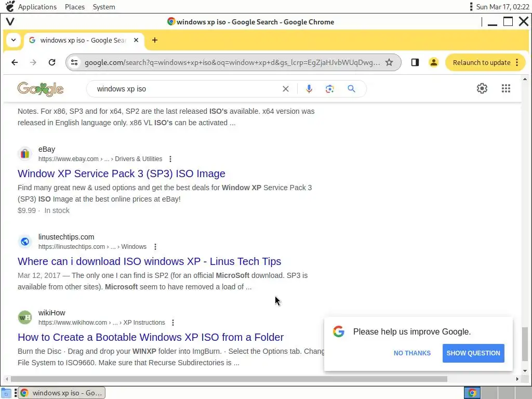
Task: Open Window XP Service Pack 3 ISO Image
Action: [122, 174]
